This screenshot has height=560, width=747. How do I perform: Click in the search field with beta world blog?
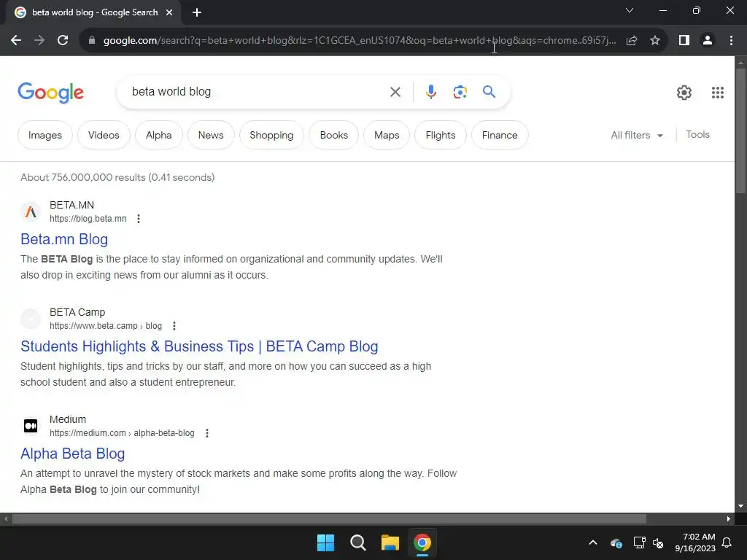point(258,91)
